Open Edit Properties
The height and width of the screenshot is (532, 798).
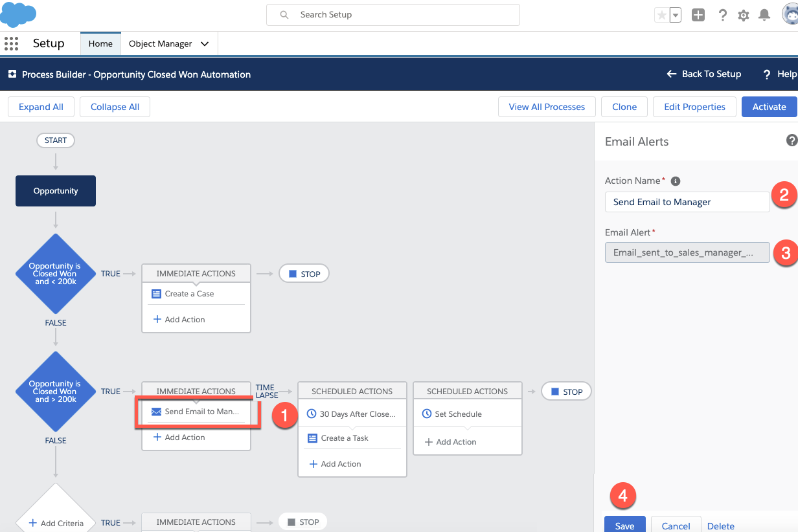pyautogui.click(x=694, y=107)
